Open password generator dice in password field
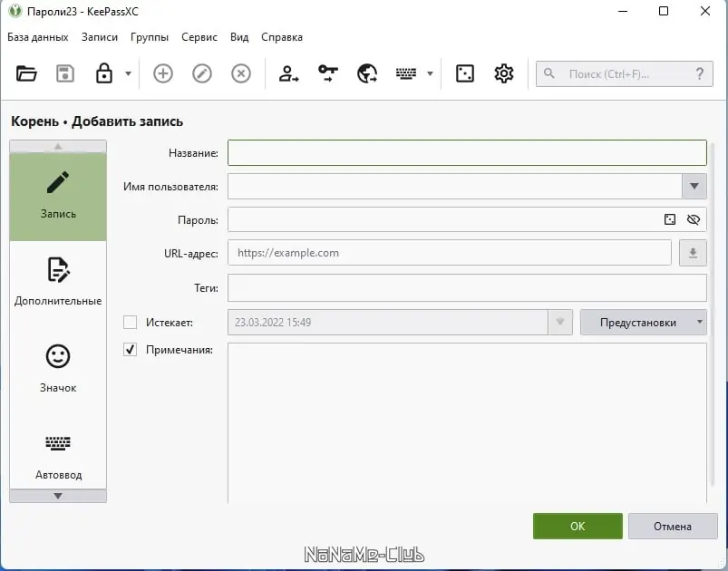Image resolution: width=728 pixels, height=571 pixels. (669, 219)
